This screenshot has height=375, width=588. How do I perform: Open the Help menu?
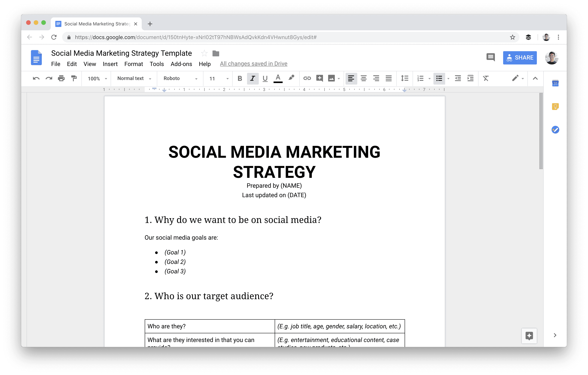[205, 64]
